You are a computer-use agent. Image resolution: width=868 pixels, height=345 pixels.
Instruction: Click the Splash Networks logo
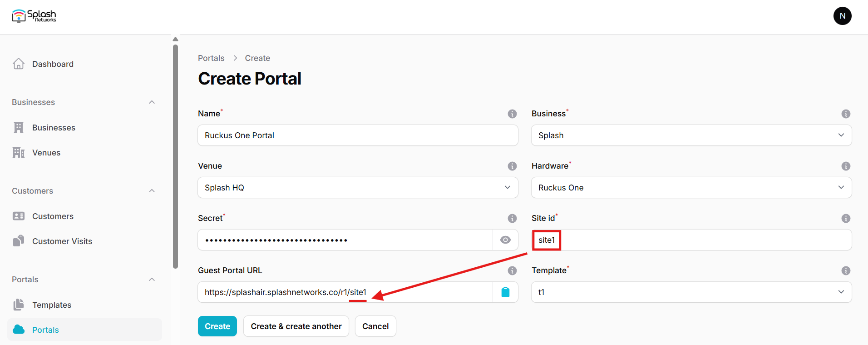click(34, 16)
